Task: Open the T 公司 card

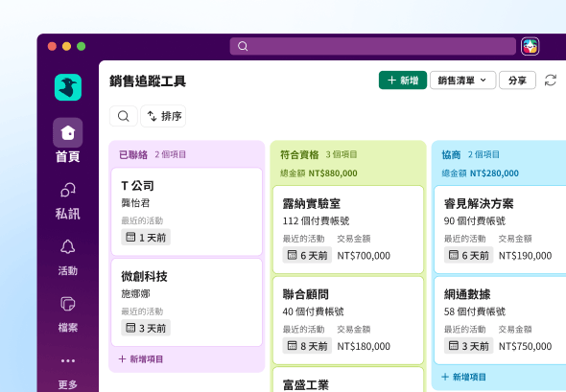Action: click(187, 212)
